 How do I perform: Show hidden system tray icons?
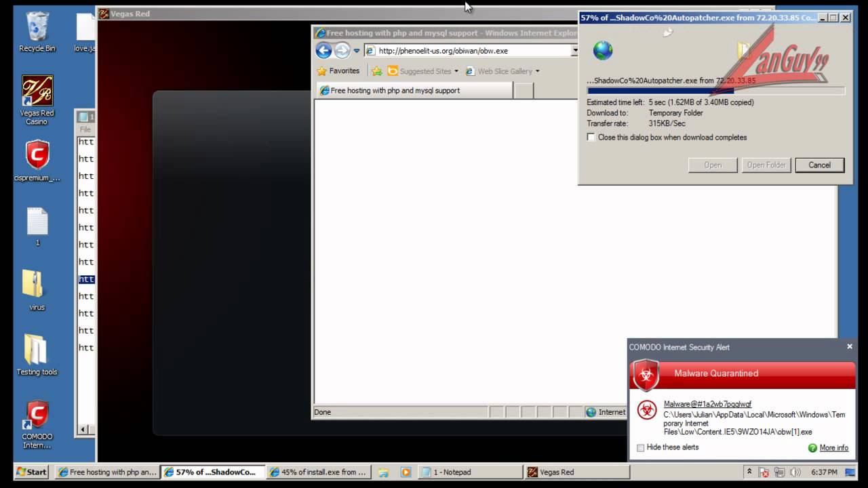tap(749, 472)
